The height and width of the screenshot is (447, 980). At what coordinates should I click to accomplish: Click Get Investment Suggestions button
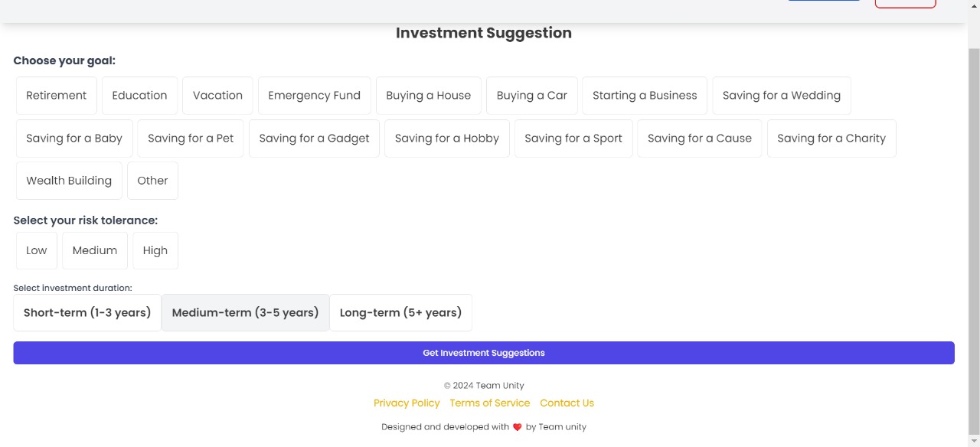(484, 353)
